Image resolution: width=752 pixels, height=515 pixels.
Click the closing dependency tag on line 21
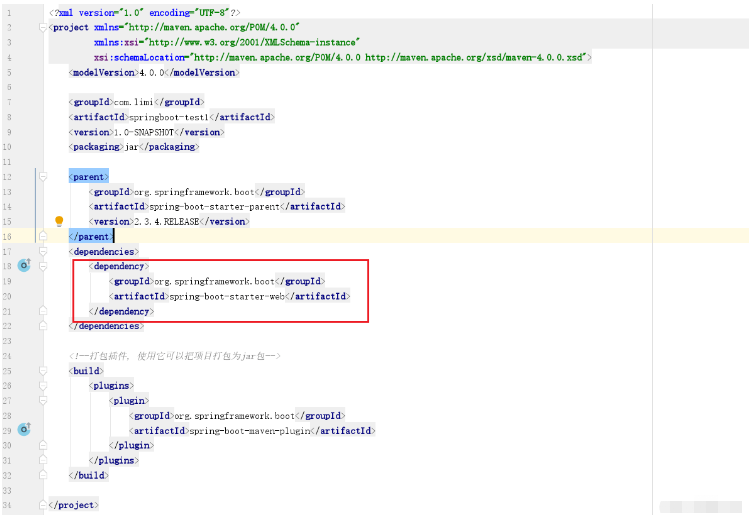pos(121,311)
